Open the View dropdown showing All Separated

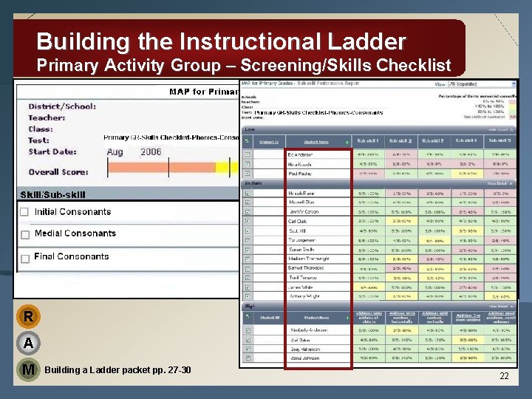tap(482, 83)
